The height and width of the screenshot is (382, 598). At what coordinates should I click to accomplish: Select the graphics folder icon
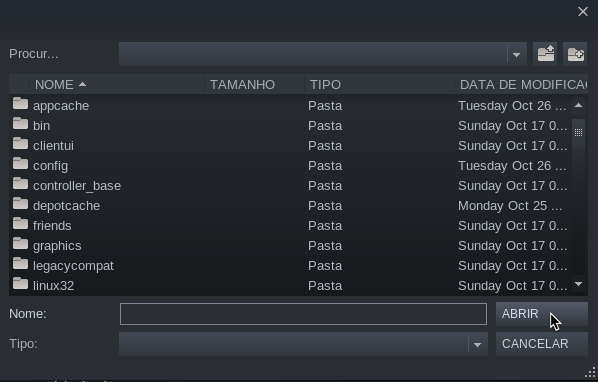[20, 244]
